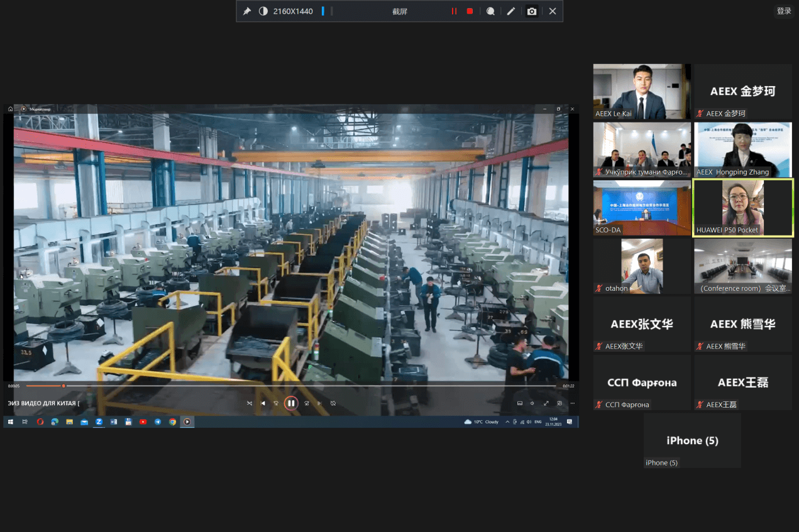This screenshot has height=532, width=799.
Task: Click the video seek bar progress handle
Action: click(63, 386)
